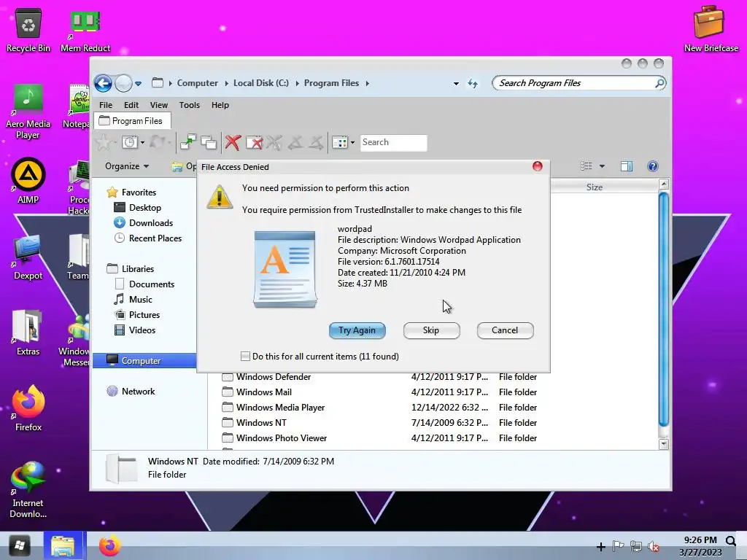Click the toolbar Search input field

[x=393, y=142]
